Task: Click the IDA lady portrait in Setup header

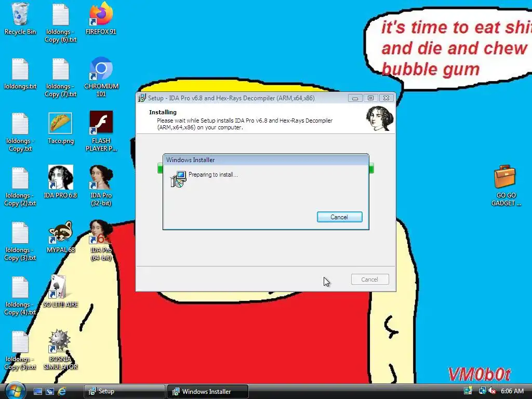Action: tap(379, 118)
